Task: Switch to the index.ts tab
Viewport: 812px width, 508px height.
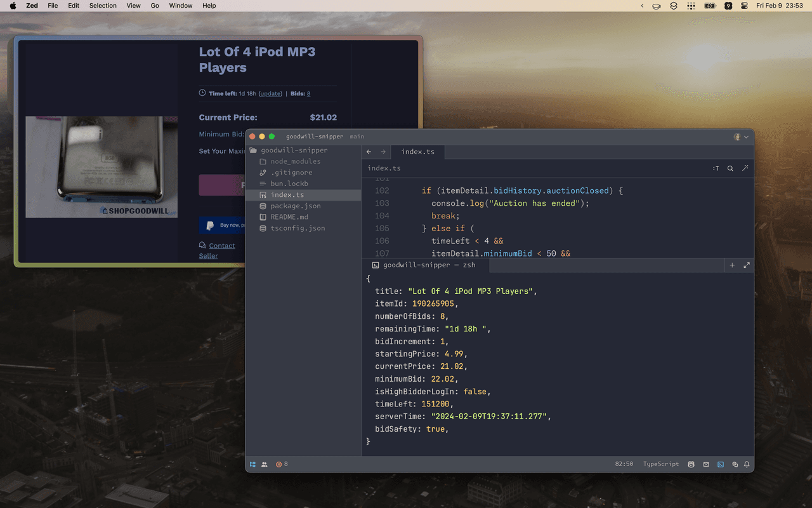Action: point(417,152)
